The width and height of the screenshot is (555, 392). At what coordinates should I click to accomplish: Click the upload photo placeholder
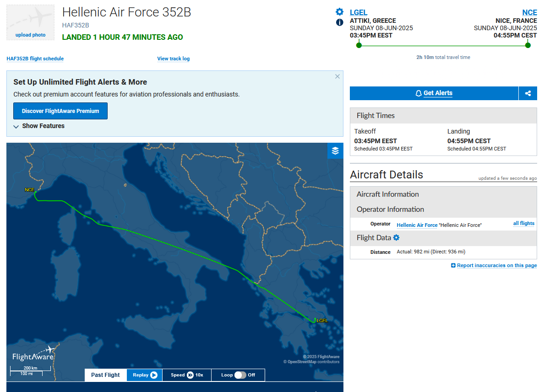[30, 22]
